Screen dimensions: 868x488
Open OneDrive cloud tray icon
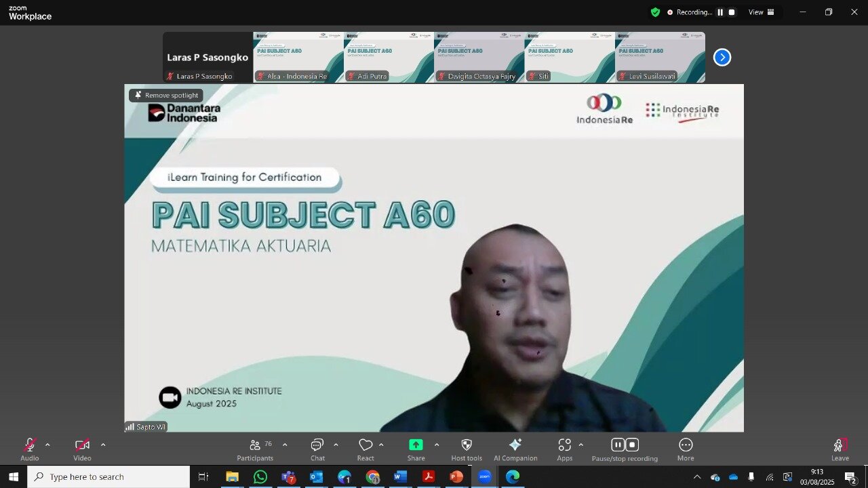click(x=733, y=477)
